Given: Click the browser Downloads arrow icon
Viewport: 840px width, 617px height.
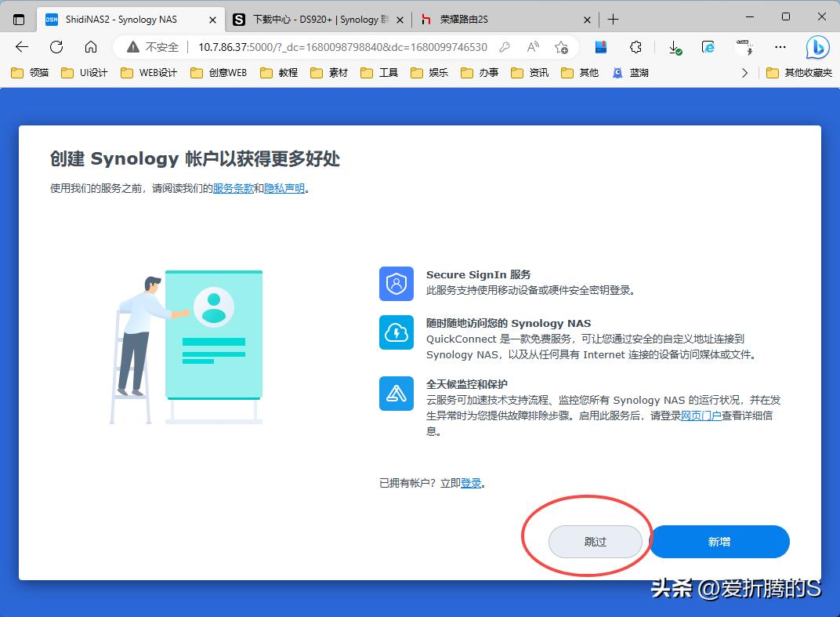Looking at the screenshot, I should [674, 47].
